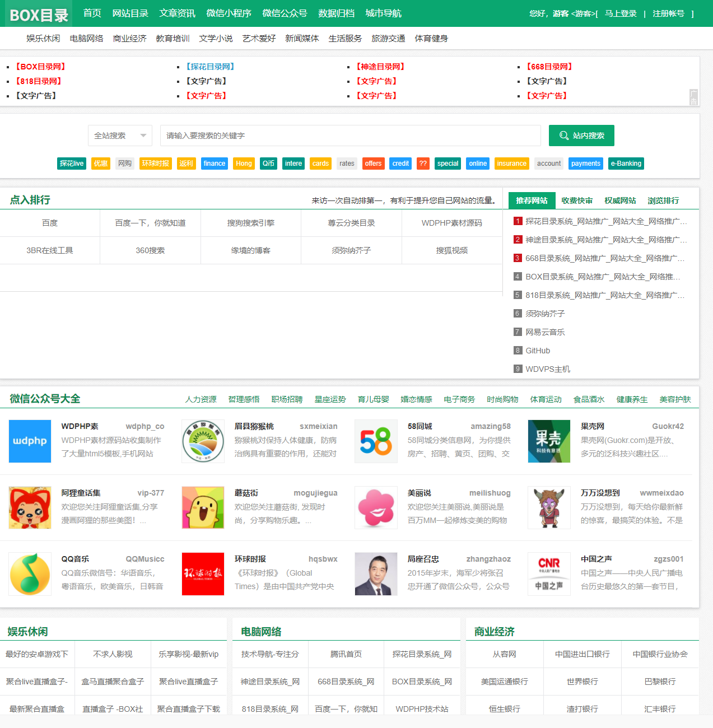713x728 pixels.
Task: Open the BOX目录 site logo
Action: [39, 15]
